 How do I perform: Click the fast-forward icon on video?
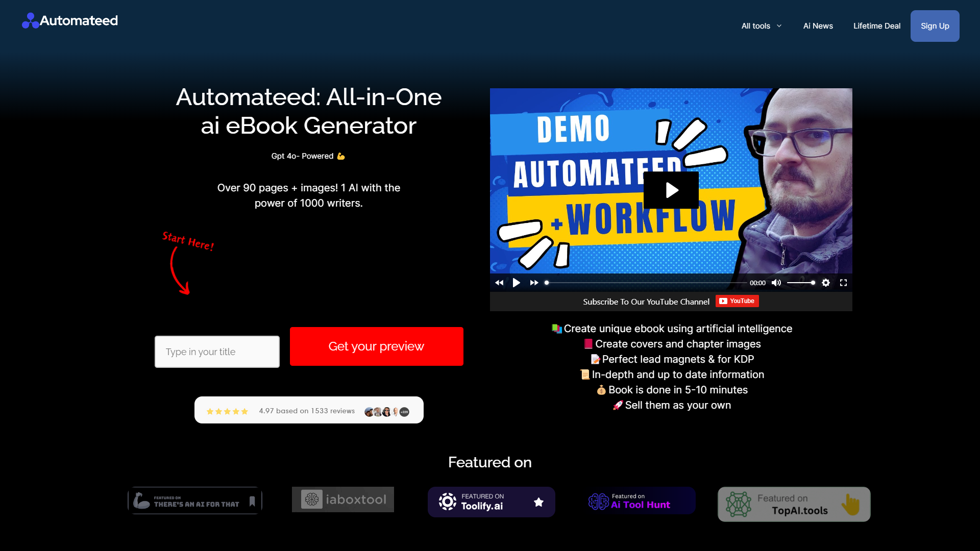point(533,283)
